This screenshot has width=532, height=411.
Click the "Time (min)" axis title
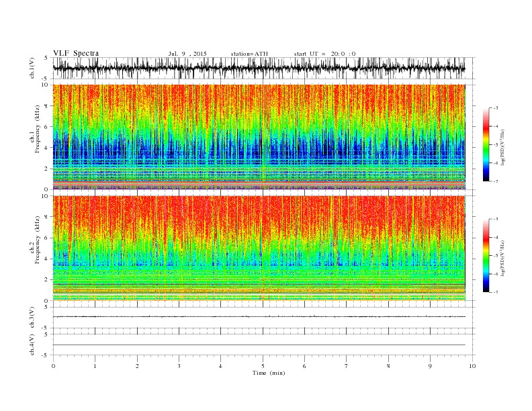[x=269, y=373]
